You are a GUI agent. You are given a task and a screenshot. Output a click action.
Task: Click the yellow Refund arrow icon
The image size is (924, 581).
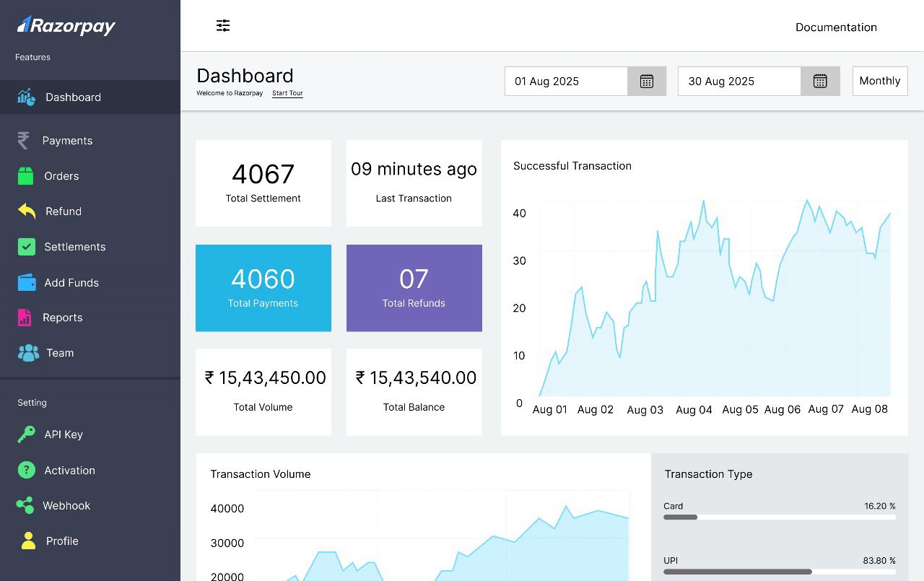(x=27, y=211)
